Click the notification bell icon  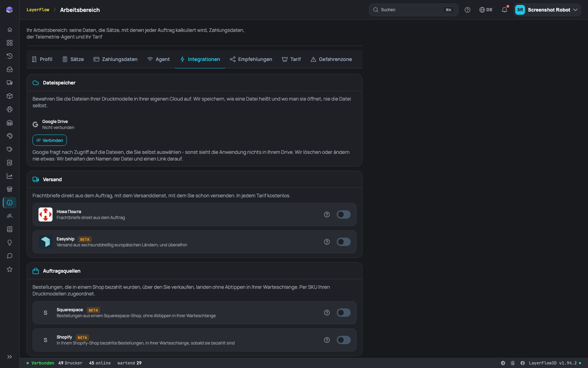pyautogui.click(x=504, y=10)
